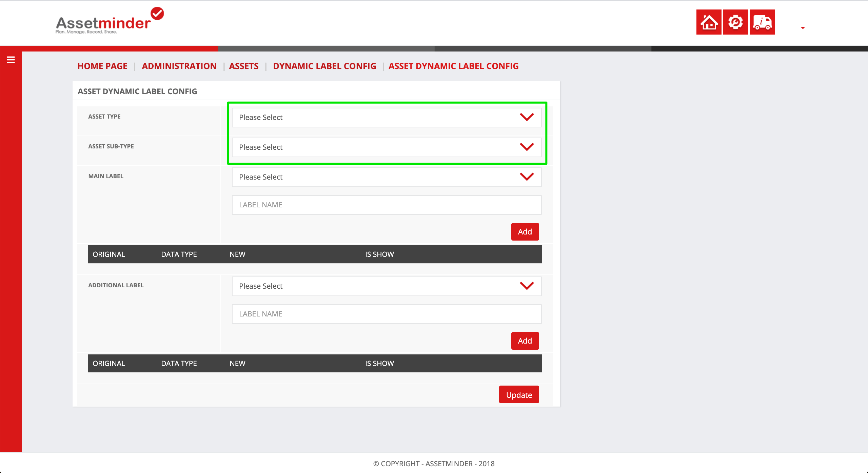Click ASSET DYNAMIC LABEL CONFIG breadcrumb
The image size is (868, 473).
pyautogui.click(x=454, y=66)
